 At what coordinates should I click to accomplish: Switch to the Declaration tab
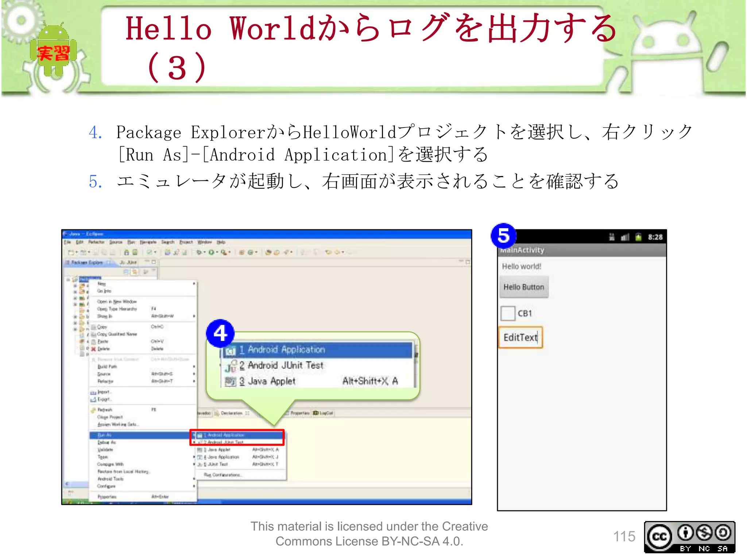pos(231,413)
